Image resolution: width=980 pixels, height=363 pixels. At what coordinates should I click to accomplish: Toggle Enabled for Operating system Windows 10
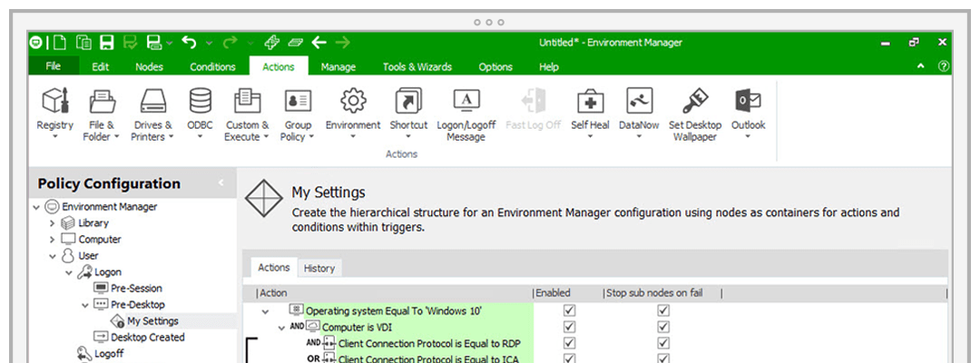[569, 310]
